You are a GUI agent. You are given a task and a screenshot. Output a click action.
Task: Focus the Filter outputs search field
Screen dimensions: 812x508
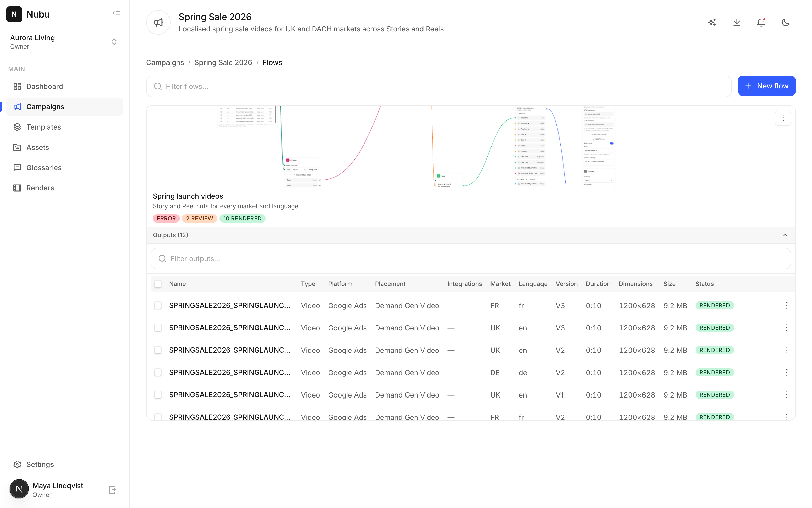tap(470, 259)
